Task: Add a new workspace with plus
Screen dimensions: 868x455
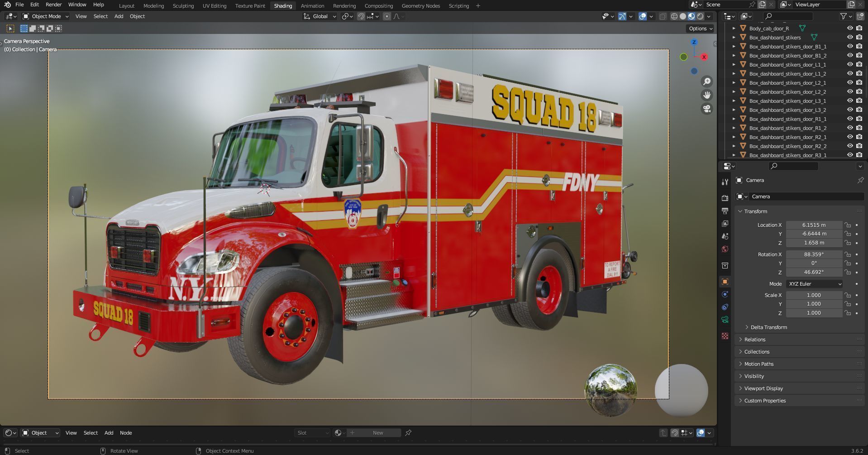Action: [x=478, y=6]
